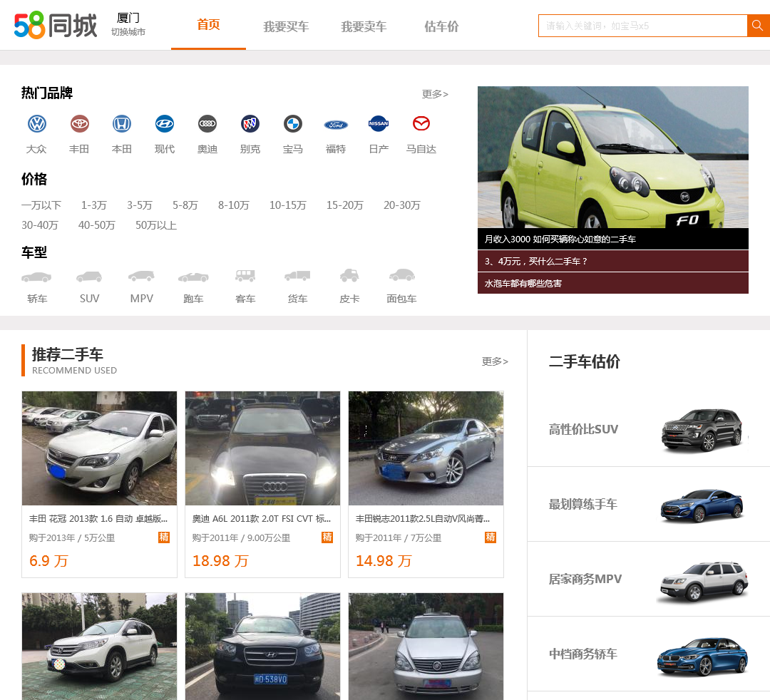Click 切换城市 to switch city
The height and width of the screenshot is (700, 770).
(x=128, y=32)
